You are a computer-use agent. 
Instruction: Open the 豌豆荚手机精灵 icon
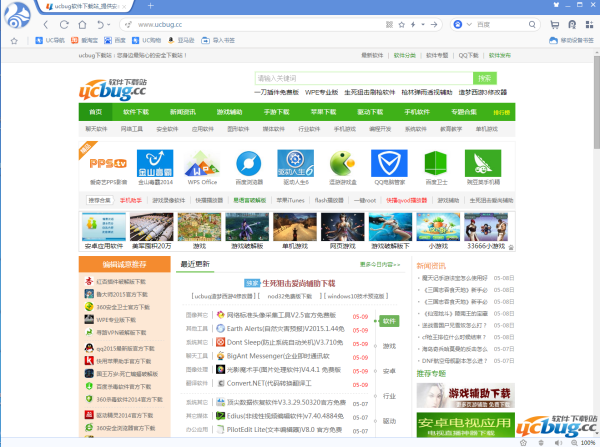pyautogui.click(x=483, y=163)
